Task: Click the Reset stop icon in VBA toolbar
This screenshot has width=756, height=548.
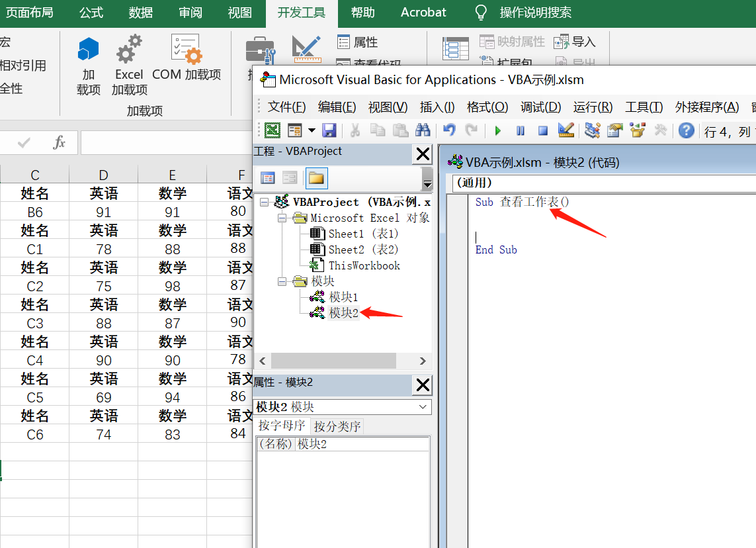Action: click(543, 130)
